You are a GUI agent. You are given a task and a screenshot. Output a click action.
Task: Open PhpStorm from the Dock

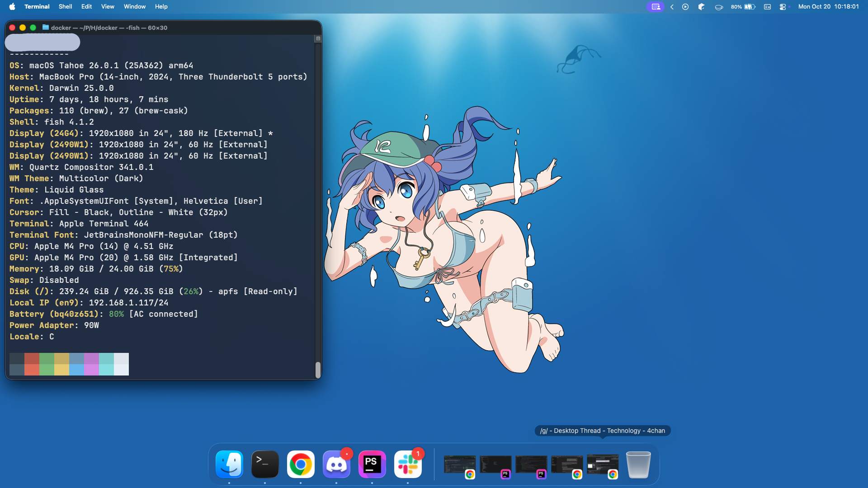[372, 464]
